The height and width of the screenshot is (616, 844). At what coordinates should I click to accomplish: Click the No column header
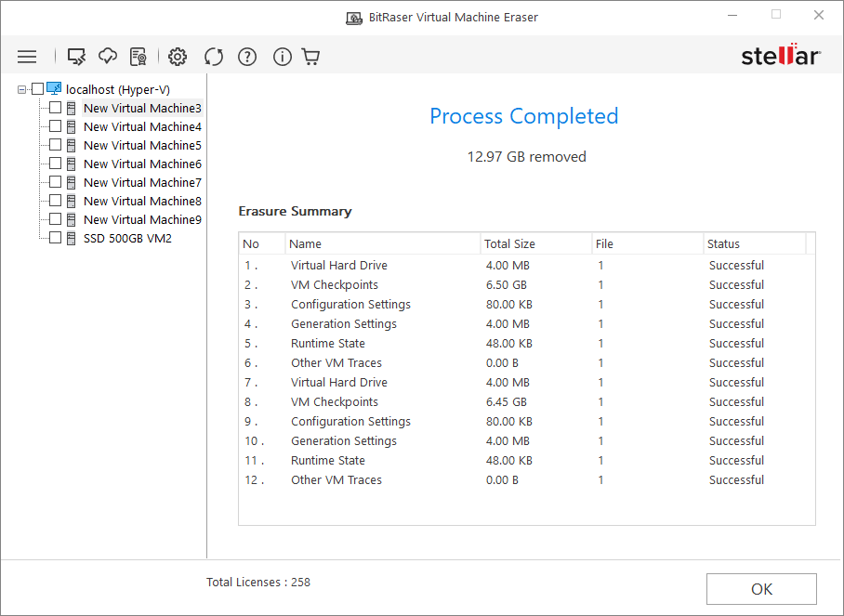[262, 243]
